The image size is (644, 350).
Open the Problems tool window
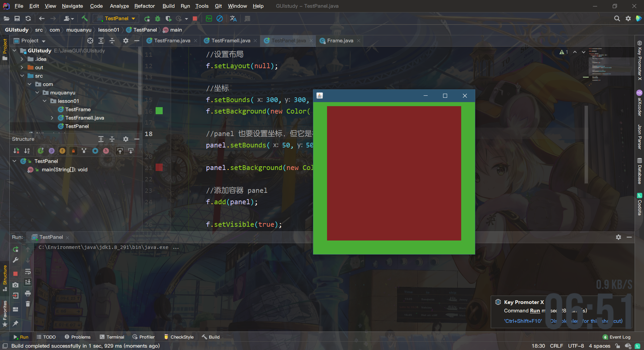tap(77, 337)
